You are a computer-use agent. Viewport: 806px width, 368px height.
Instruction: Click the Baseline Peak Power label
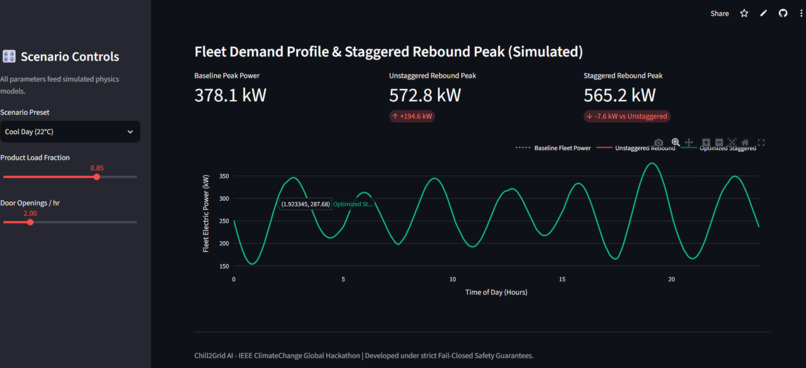click(227, 76)
